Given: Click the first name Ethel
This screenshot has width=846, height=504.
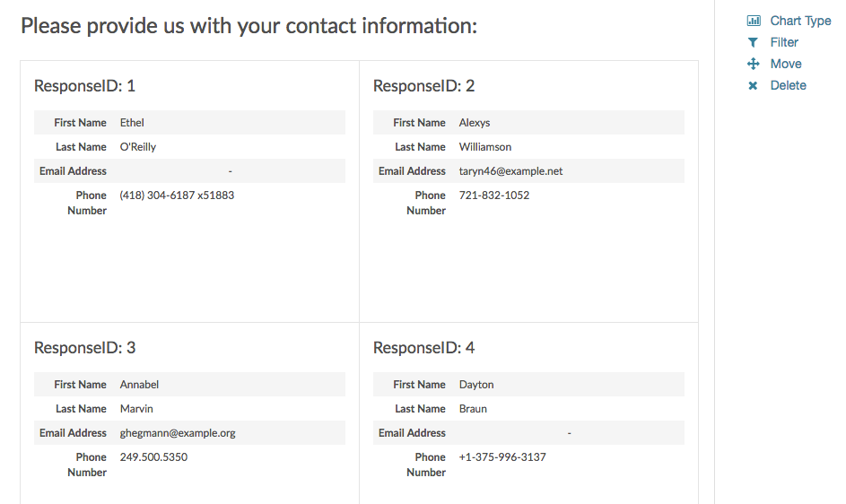Looking at the screenshot, I should tap(132, 123).
